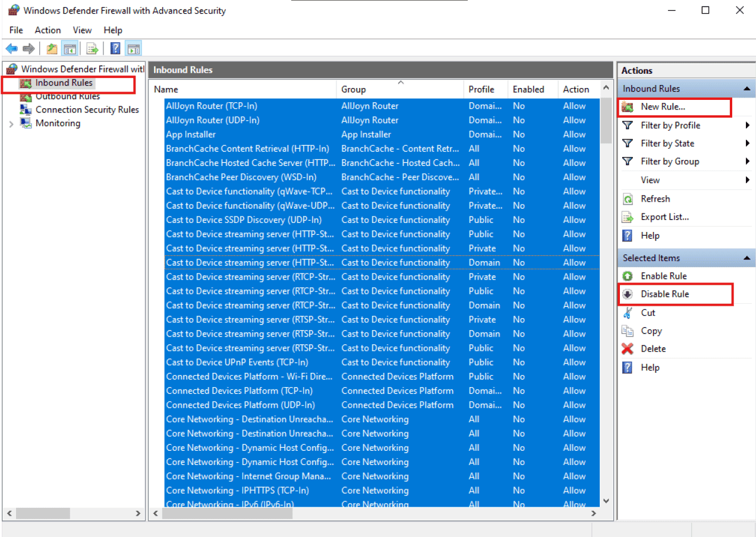Click Help under Inbound Rules actions

pyautogui.click(x=650, y=235)
